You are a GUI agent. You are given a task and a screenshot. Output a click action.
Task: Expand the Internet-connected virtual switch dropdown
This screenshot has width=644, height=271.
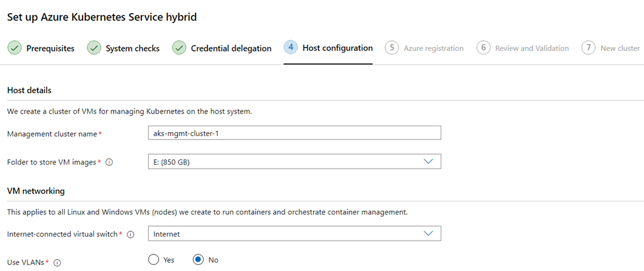[x=295, y=233]
